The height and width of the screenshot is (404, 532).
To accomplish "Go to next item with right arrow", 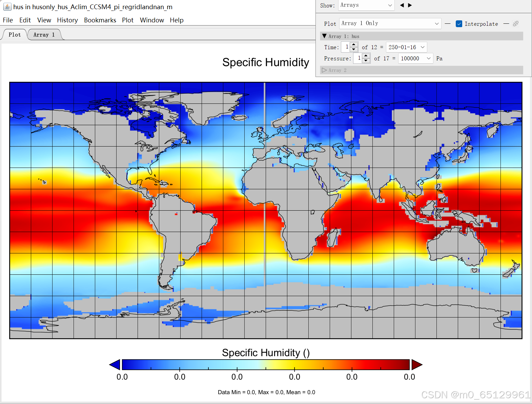I will point(410,5).
